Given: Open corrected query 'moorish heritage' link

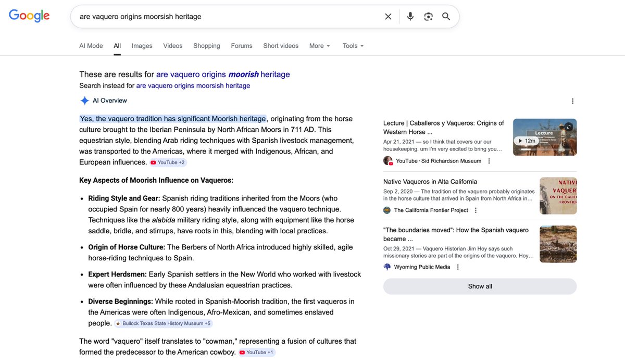Looking at the screenshot, I should pos(223,74).
